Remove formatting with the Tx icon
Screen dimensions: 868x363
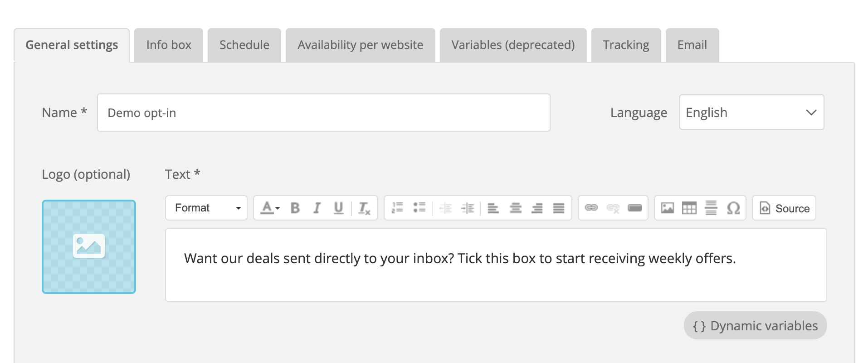pos(364,208)
